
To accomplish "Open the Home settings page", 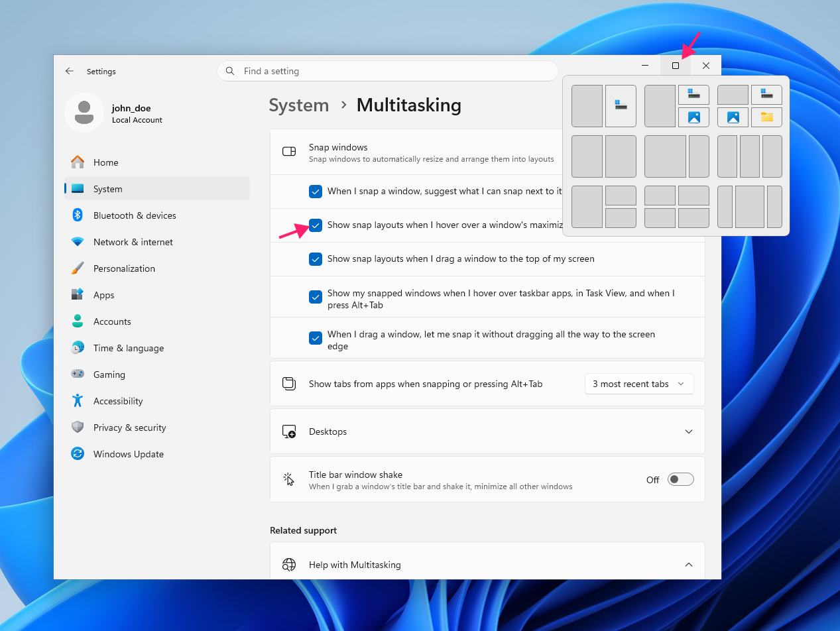I will click(157, 162).
